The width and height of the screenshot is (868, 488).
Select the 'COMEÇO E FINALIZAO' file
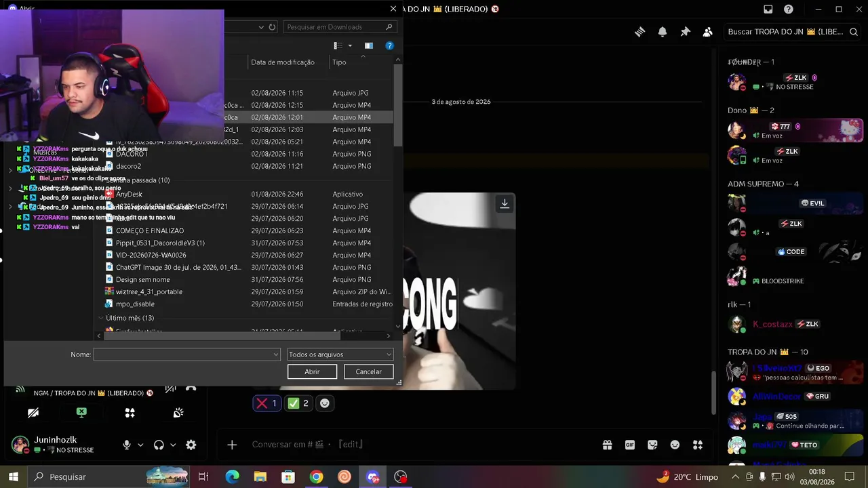point(150,230)
